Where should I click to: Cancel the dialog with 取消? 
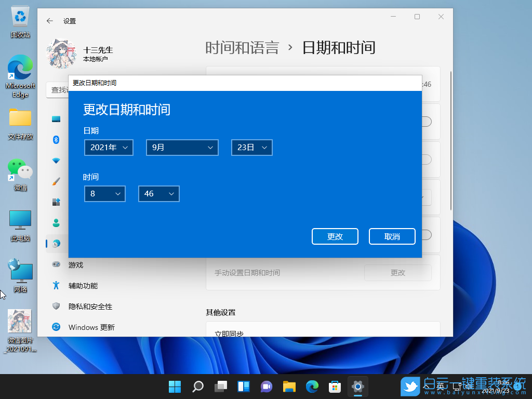(392, 236)
